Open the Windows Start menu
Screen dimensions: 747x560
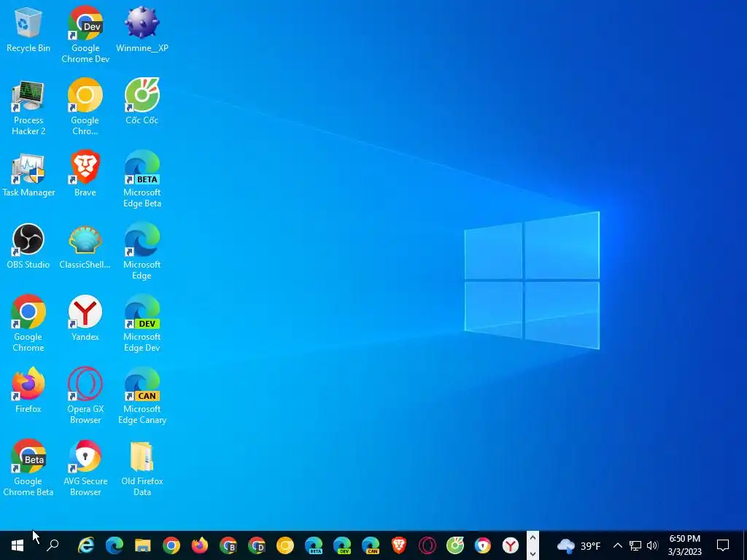pos(18,545)
